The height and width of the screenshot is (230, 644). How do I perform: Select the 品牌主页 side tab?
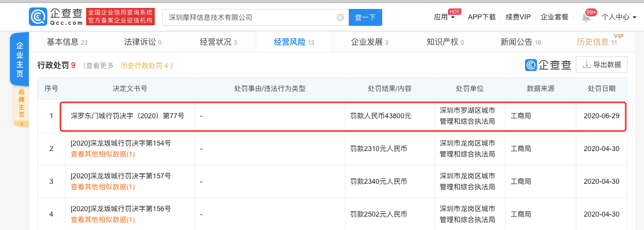click(21, 106)
